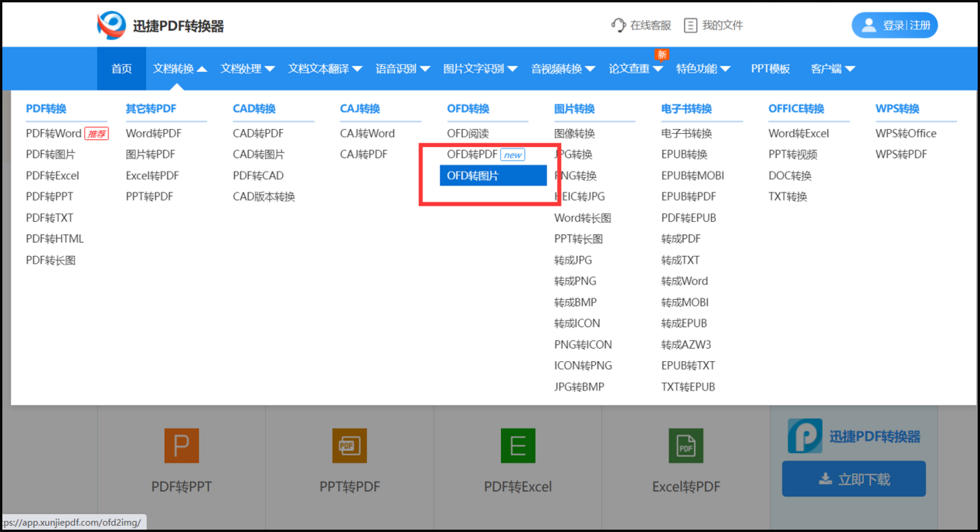Select PDF转Word menu entry
Screen dimensions: 980x532
(53, 133)
